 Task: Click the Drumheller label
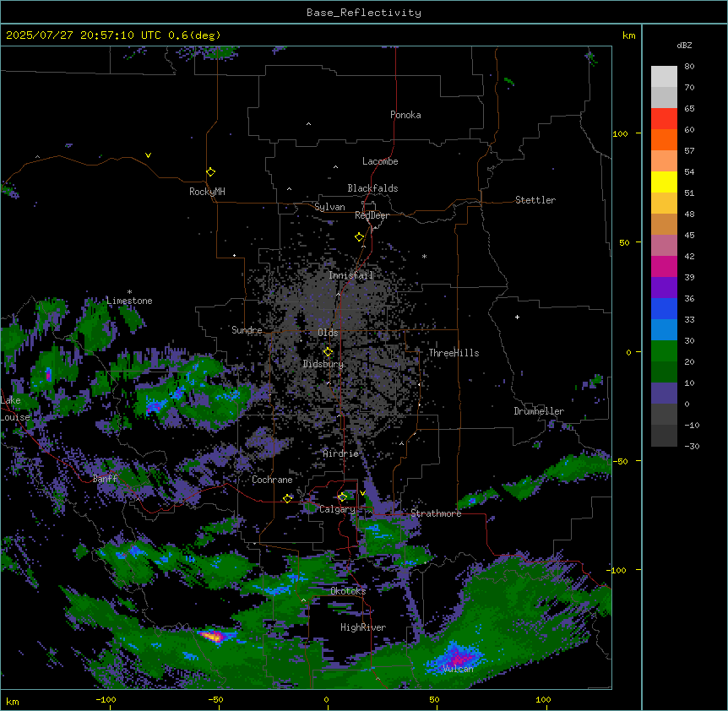pyautogui.click(x=539, y=411)
